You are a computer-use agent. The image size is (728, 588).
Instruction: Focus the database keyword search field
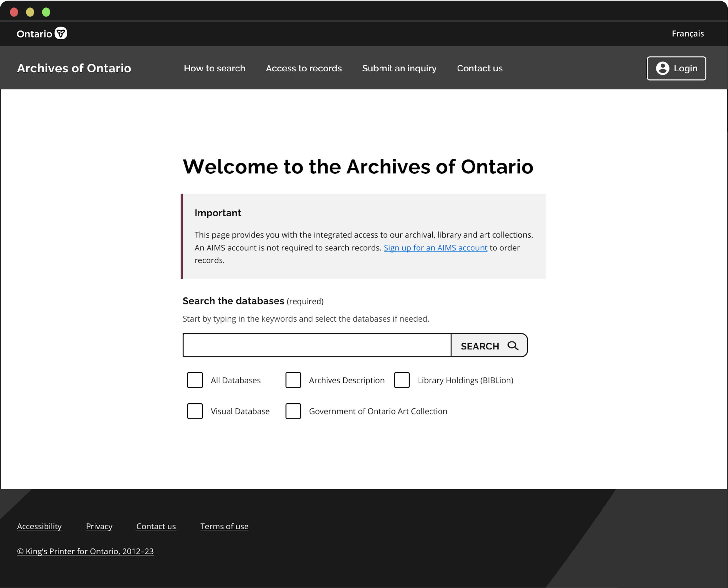317,345
